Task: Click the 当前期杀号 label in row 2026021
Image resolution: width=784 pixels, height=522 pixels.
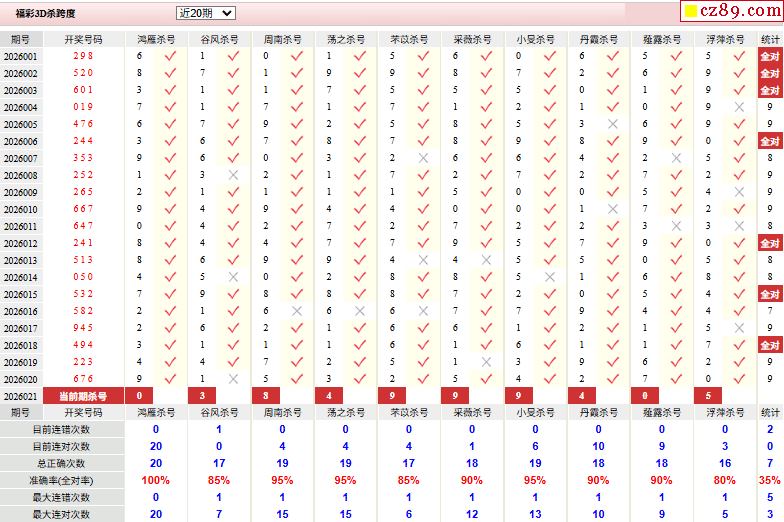Action: (x=83, y=396)
